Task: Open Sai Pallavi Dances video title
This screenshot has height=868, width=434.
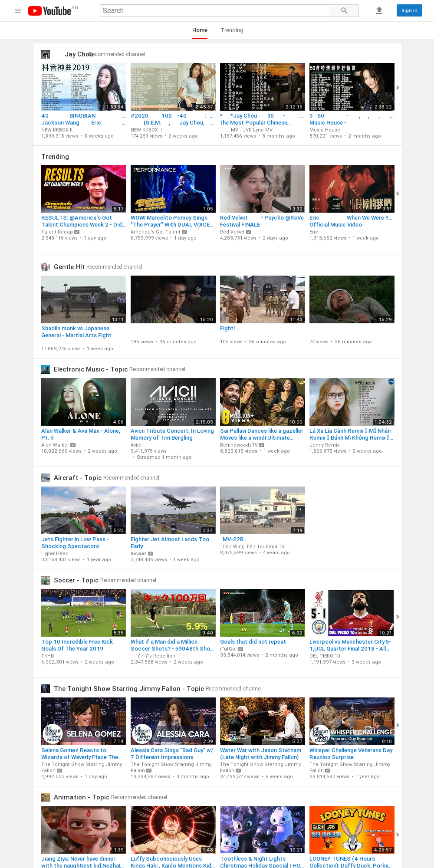Action: (261, 434)
